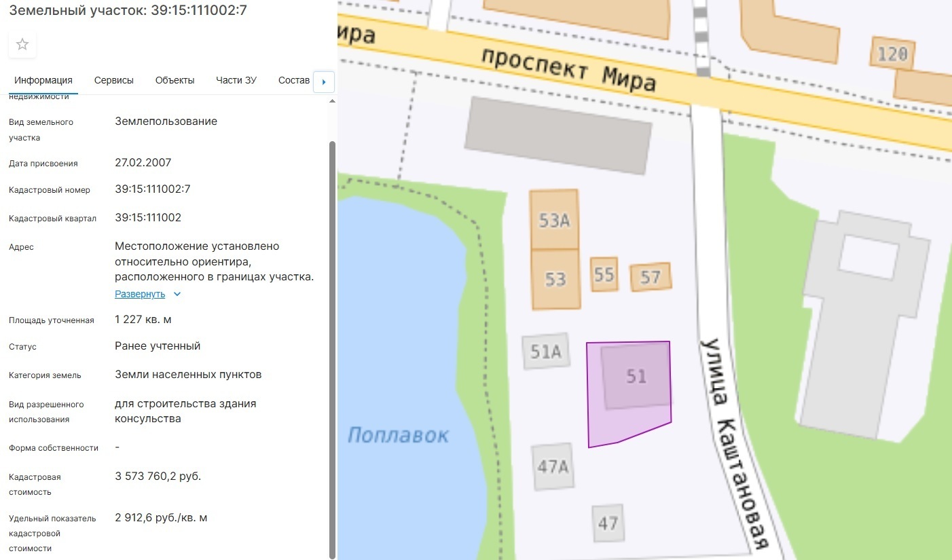Click the chevron next to Развернуть
952x560 pixels.
click(x=177, y=295)
